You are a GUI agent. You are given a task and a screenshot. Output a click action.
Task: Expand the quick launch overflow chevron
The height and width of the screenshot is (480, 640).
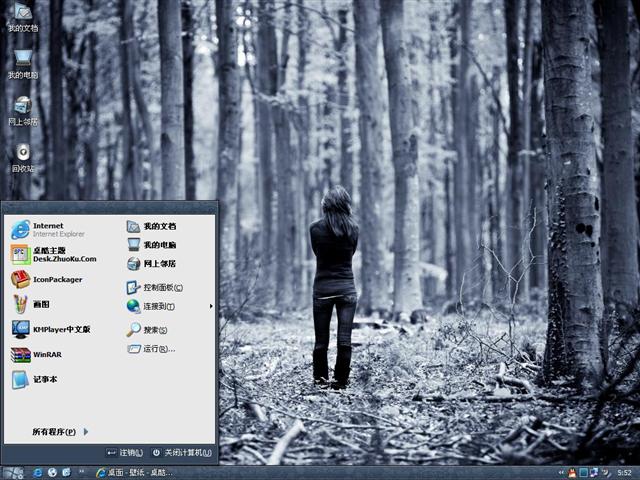click(x=81, y=471)
